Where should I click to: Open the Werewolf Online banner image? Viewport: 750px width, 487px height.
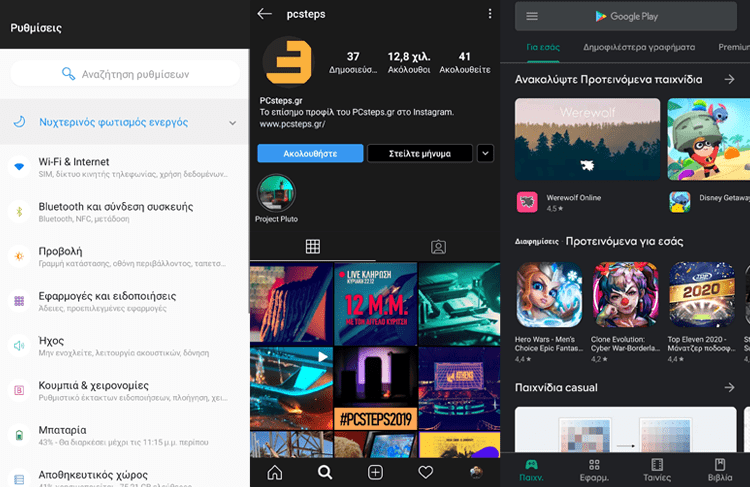point(587,139)
